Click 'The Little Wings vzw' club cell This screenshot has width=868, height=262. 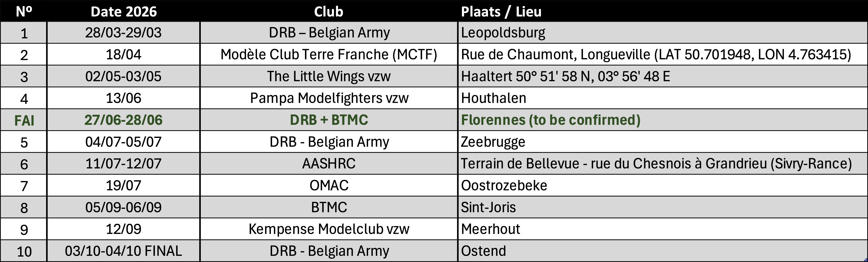[329, 76]
